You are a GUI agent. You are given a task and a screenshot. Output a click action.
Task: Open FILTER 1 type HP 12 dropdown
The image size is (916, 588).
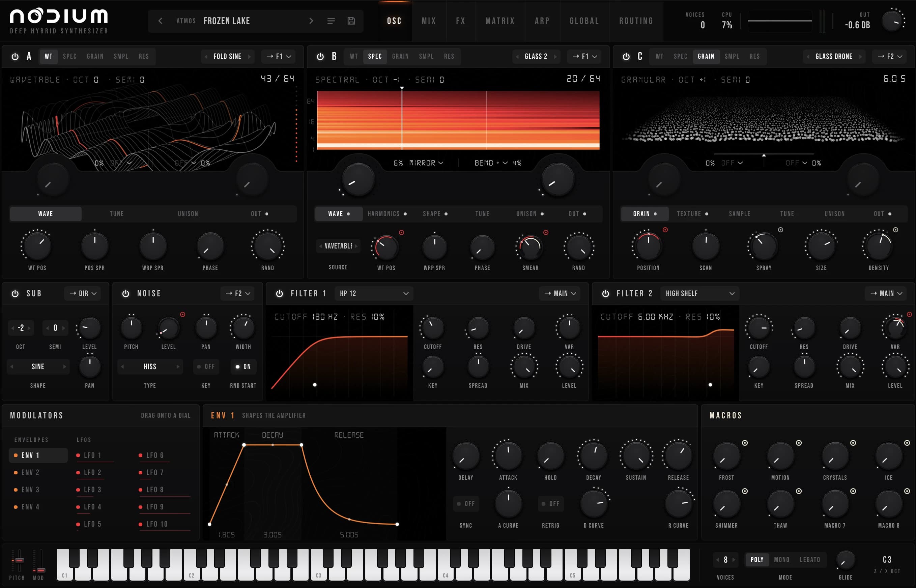click(374, 293)
